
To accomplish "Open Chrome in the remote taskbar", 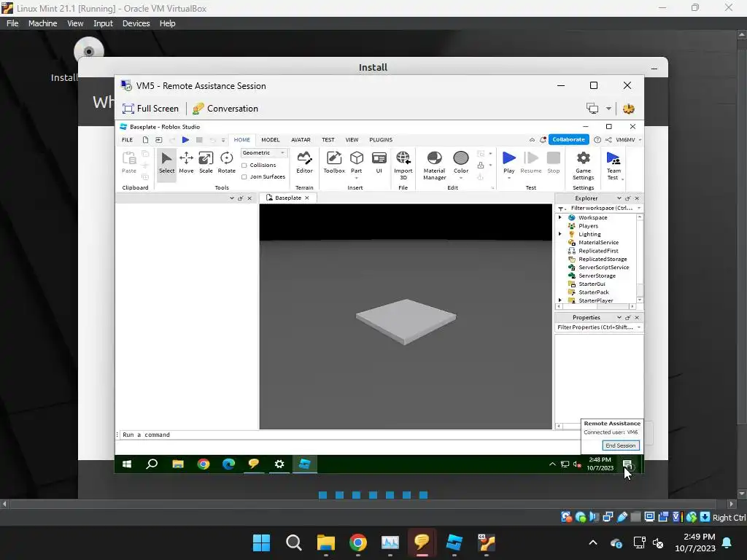I will coord(204,464).
